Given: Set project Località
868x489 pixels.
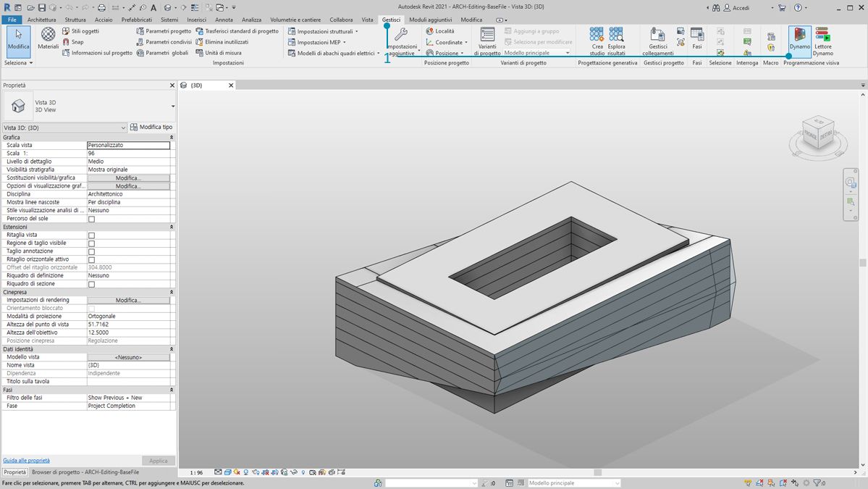Looking at the screenshot, I should 440,31.
